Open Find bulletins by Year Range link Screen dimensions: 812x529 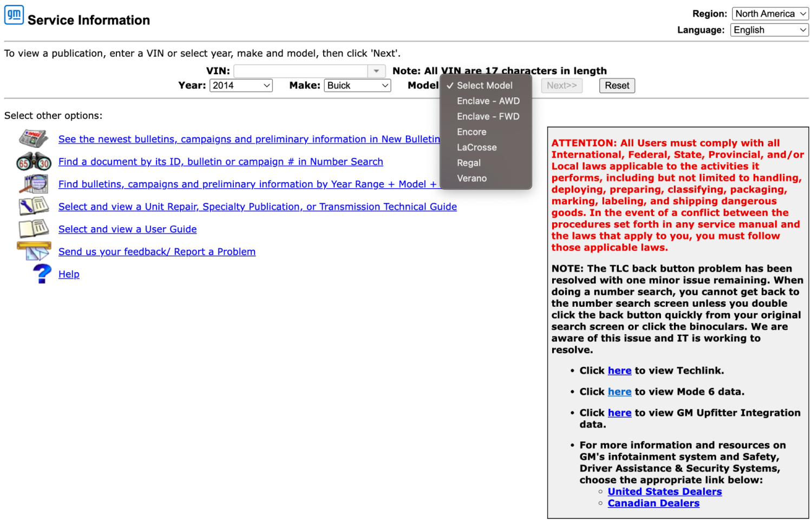[249, 184]
